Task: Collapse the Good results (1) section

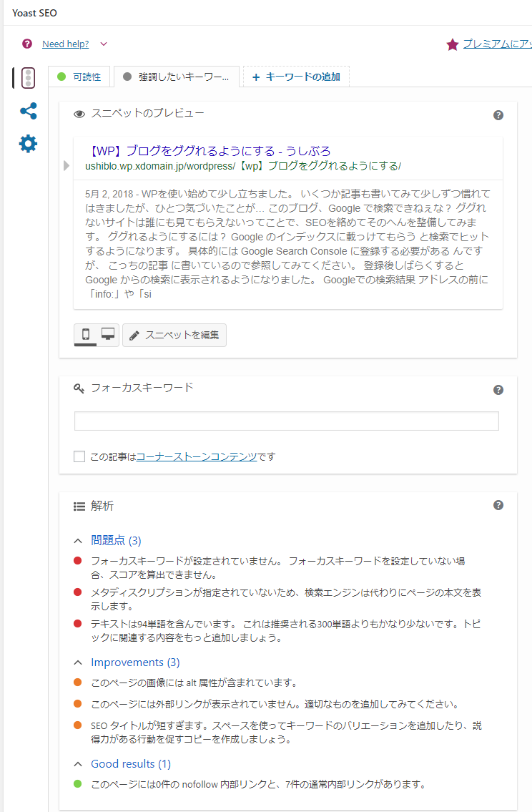Action: 79,764
